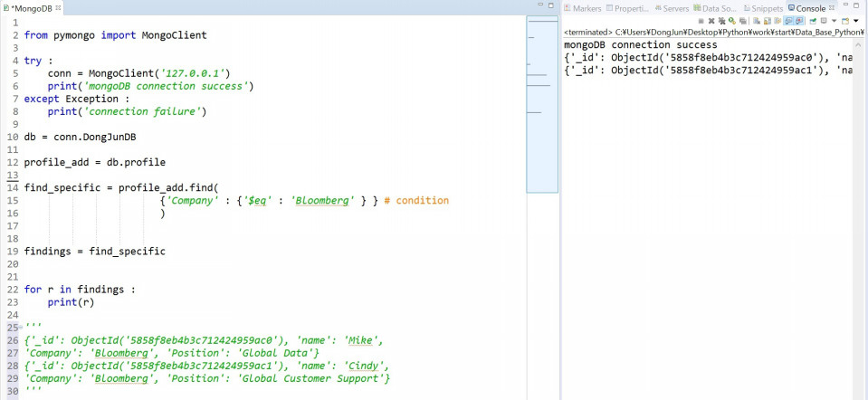Click the terminated launch path in Console
This screenshot has width=868, height=400.
(713, 32)
